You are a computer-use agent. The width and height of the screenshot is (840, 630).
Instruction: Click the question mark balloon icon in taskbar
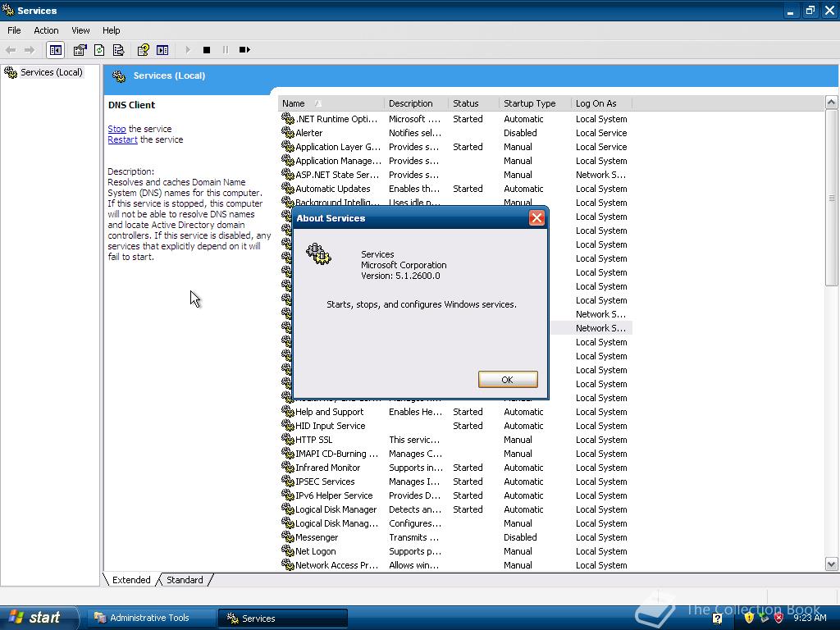tap(717, 619)
